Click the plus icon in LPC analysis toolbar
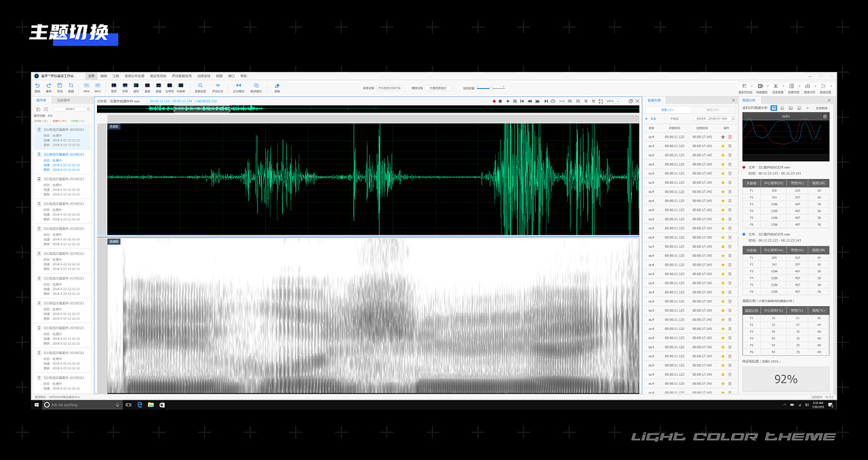This screenshot has width=868, height=460. (x=807, y=108)
